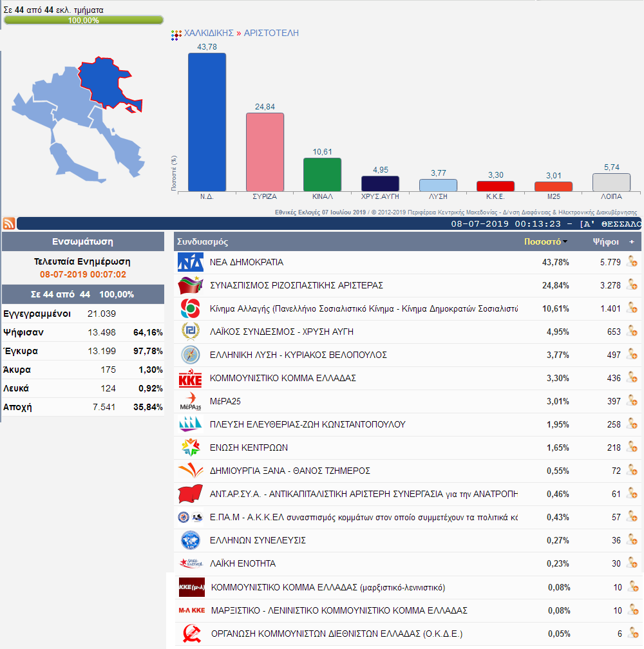Click the ΝΕΑ ΔΗΜΟΚΡΑΤΙΑ party logo
The height and width of the screenshot is (649, 644).
[191, 262]
